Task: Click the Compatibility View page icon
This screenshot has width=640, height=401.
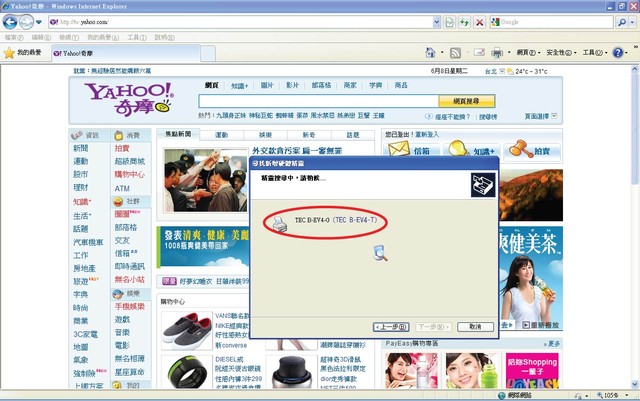Action: pyautogui.click(x=449, y=22)
